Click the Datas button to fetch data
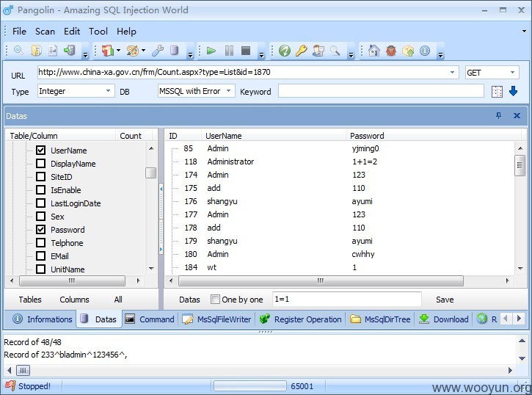This screenshot has height=395, width=532. pos(189,300)
